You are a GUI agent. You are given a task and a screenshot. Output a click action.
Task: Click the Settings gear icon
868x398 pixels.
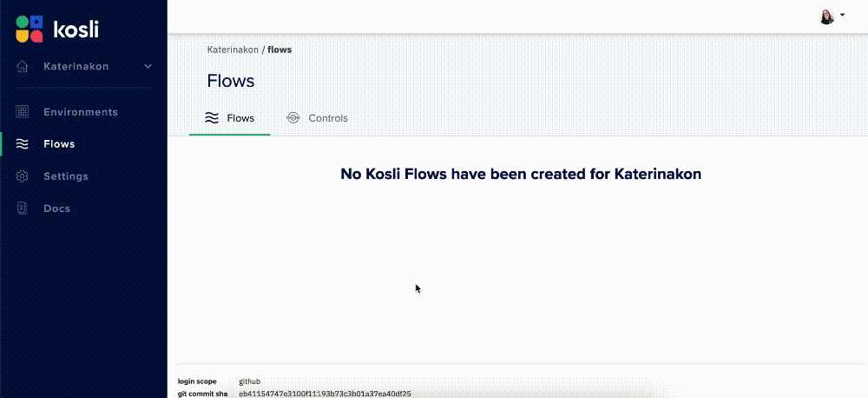(x=23, y=176)
